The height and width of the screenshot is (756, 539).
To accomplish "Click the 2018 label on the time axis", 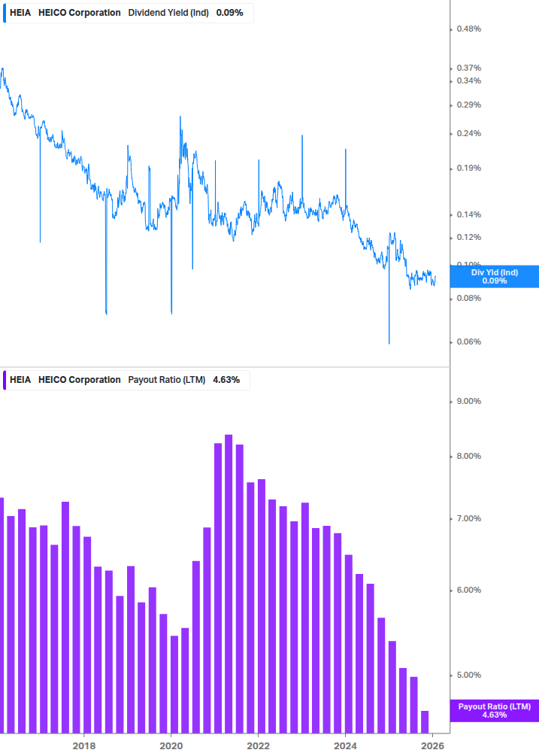I will tap(83, 745).
